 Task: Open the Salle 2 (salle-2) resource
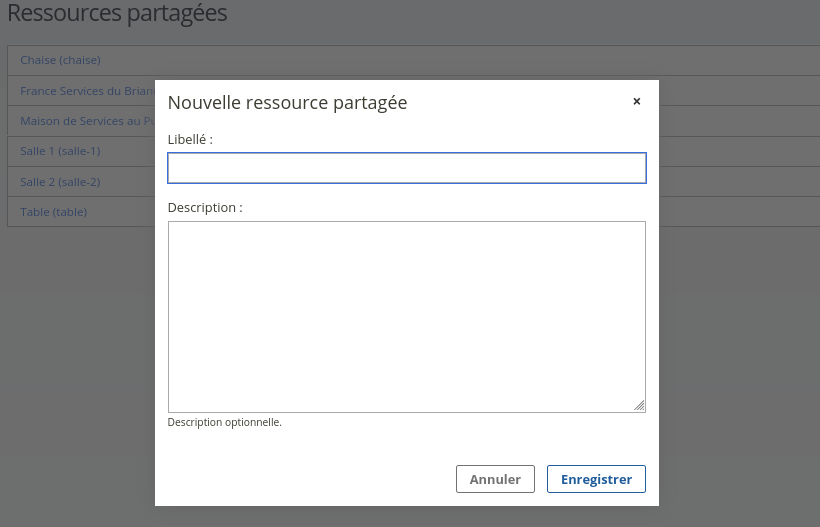60,182
